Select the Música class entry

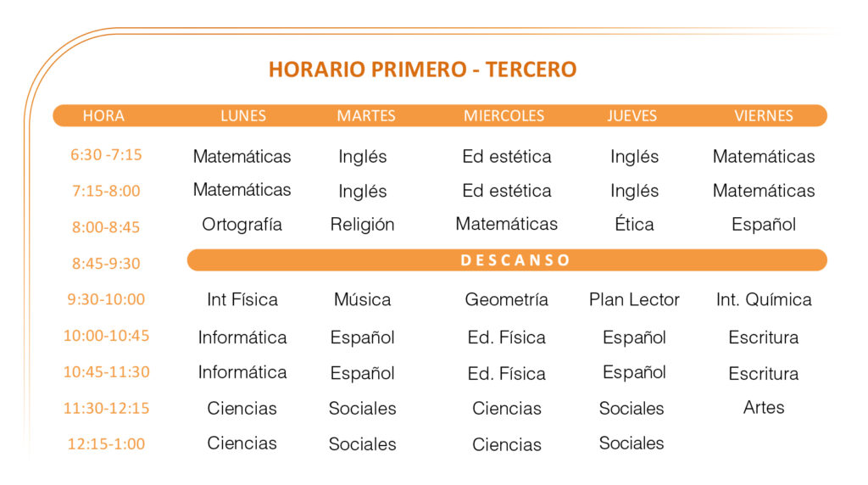pos(362,300)
